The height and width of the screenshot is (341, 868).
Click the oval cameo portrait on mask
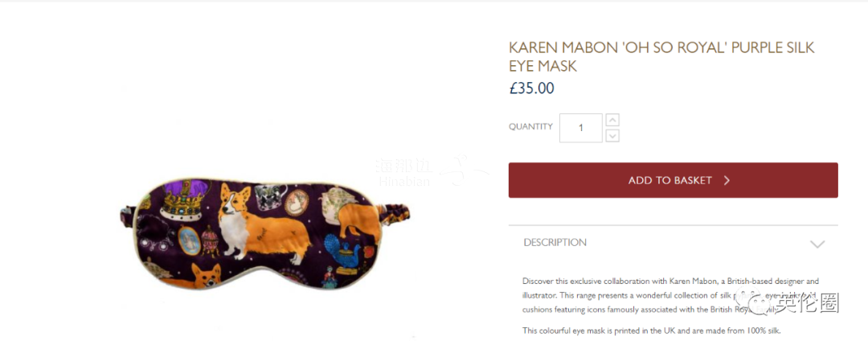[297, 203]
